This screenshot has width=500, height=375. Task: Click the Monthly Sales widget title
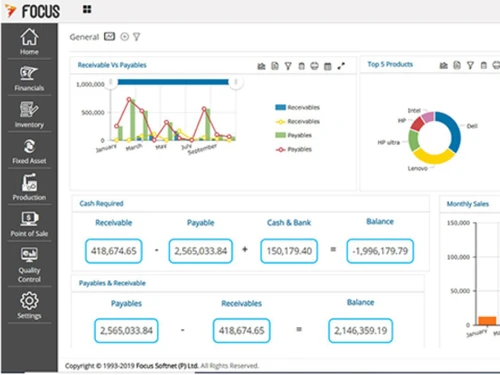point(468,204)
